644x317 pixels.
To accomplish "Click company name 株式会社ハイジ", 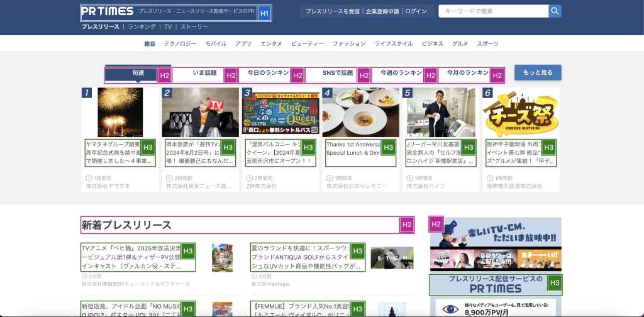I will coord(426,186).
